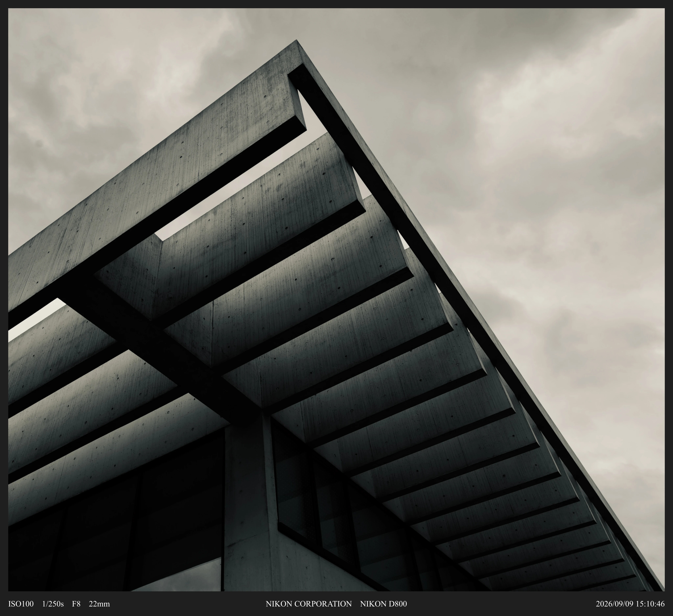673x616 pixels.
Task: Click the pointed corner tip of the roof
Action: click(297, 42)
